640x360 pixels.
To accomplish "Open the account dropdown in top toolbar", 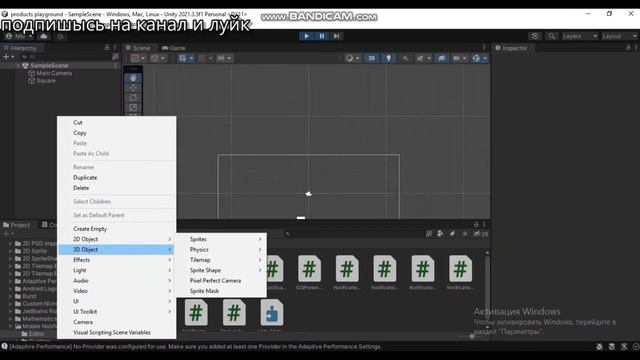I will (19, 36).
